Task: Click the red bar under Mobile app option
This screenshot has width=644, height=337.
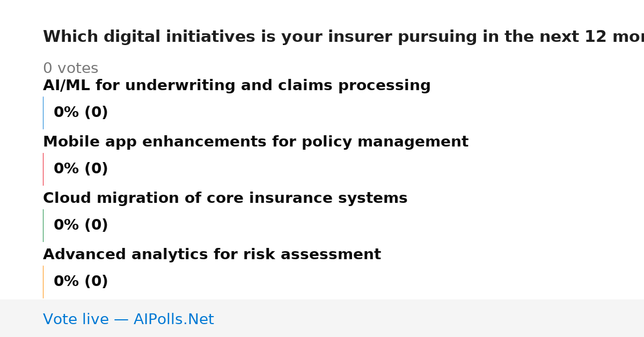Action: 43,169
